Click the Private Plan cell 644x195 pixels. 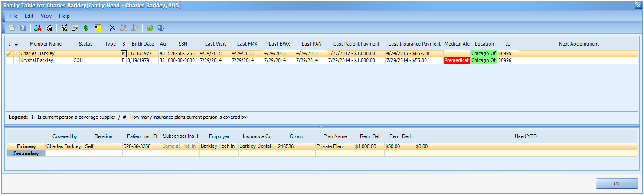[335, 146]
